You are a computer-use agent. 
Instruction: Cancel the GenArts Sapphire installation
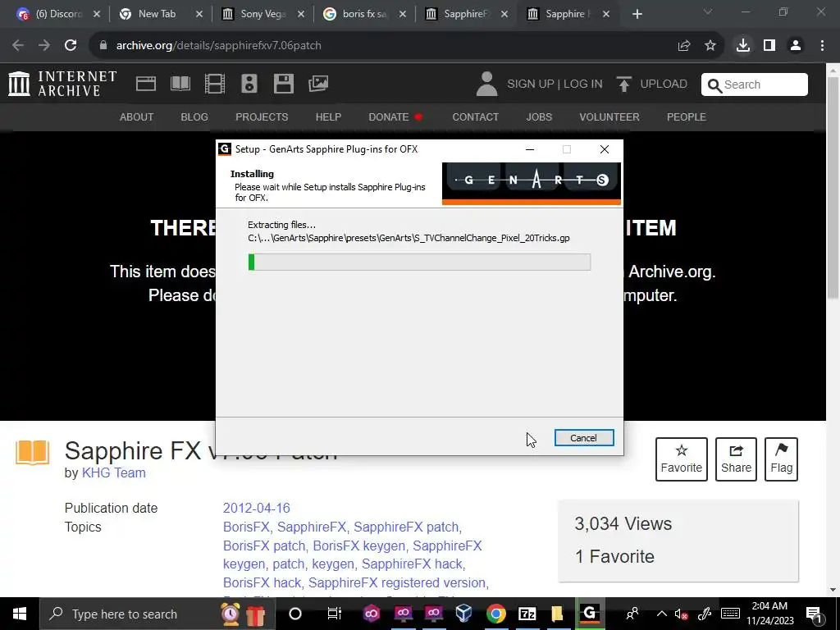(583, 438)
